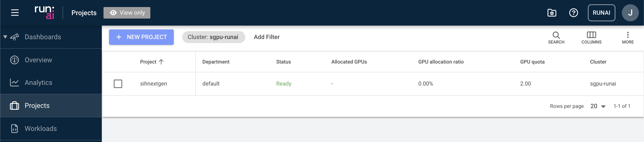Viewport: 644px width, 142px height.
Task: Click the Cluster: sgpu-runai filter chip
Action: click(x=213, y=37)
